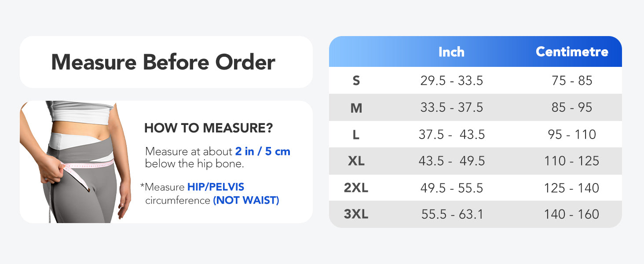Viewport: 644px width, 264px height.
Task: Click the 49.5 - 55.5 inch value
Action: point(452,188)
